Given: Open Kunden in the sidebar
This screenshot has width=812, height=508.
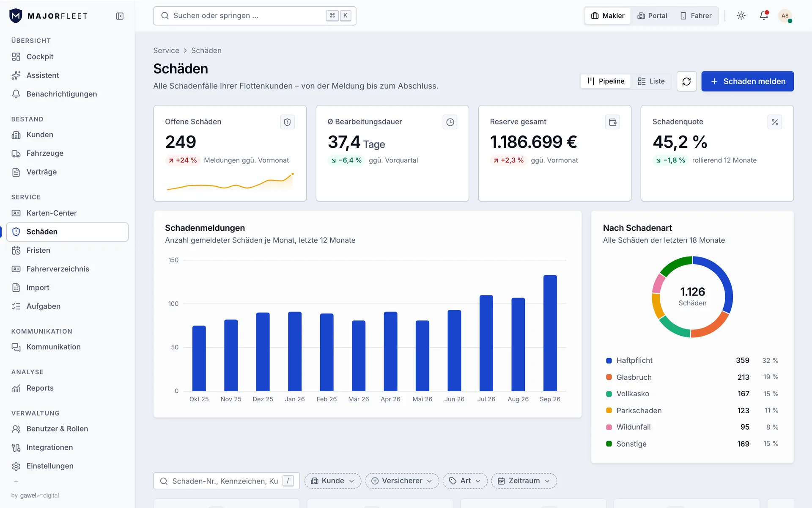Looking at the screenshot, I should pyautogui.click(x=67, y=135).
